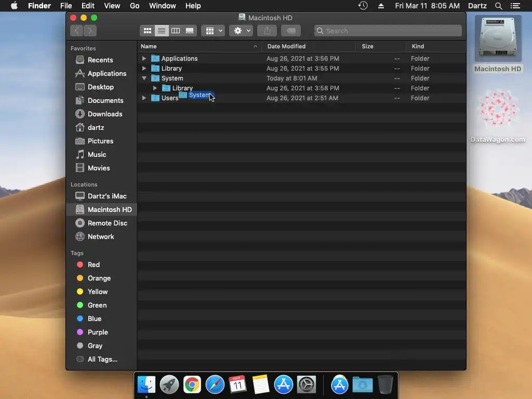The height and width of the screenshot is (399, 532).
Task: Filter by the Blue tag
Action: click(101, 319)
